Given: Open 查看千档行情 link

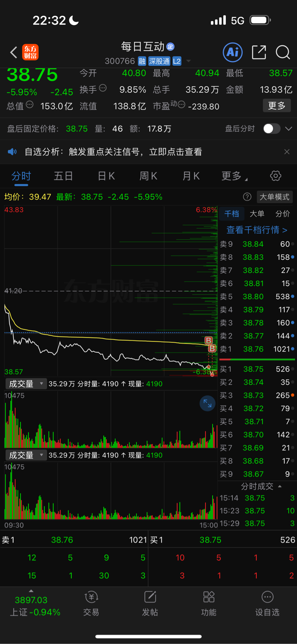Looking at the screenshot, I should pos(257,230).
